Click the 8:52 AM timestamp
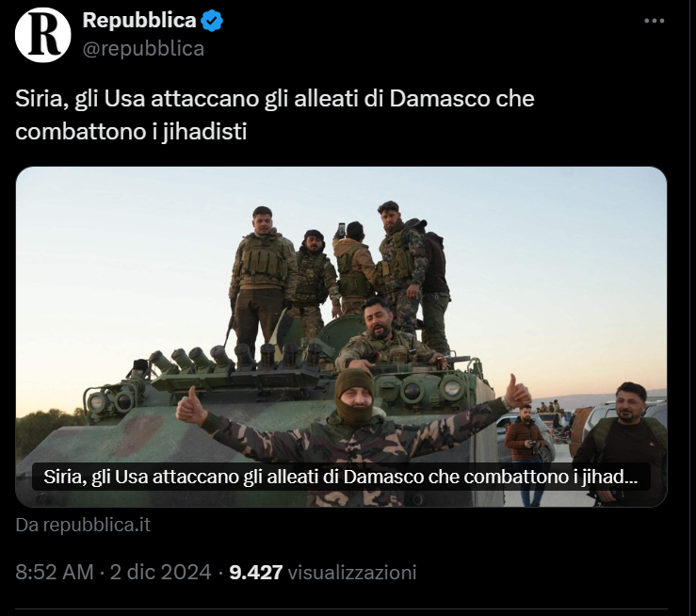Viewport: 696px width, 616px height. tap(55, 572)
